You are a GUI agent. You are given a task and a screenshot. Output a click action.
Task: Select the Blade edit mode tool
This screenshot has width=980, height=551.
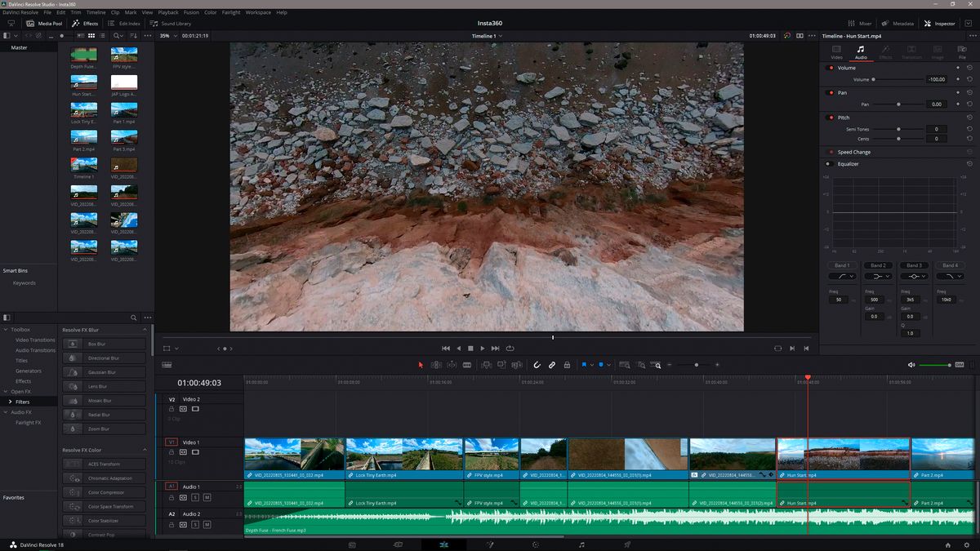point(467,365)
